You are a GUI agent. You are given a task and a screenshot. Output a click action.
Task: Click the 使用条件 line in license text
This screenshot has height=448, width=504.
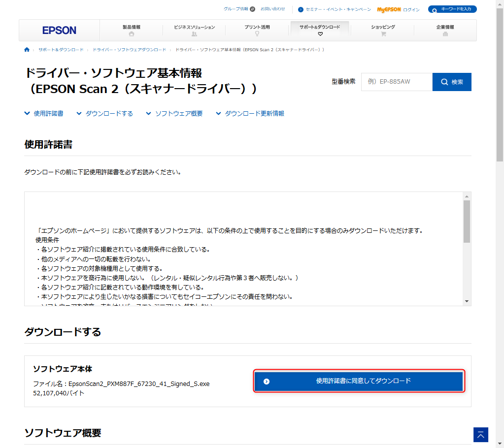pyautogui.click(x=47, y=240)
